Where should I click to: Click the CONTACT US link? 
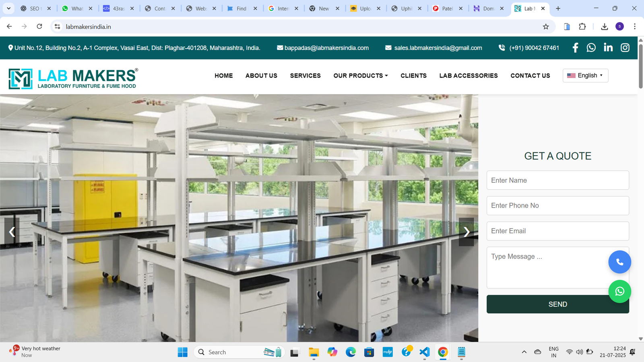530,76
